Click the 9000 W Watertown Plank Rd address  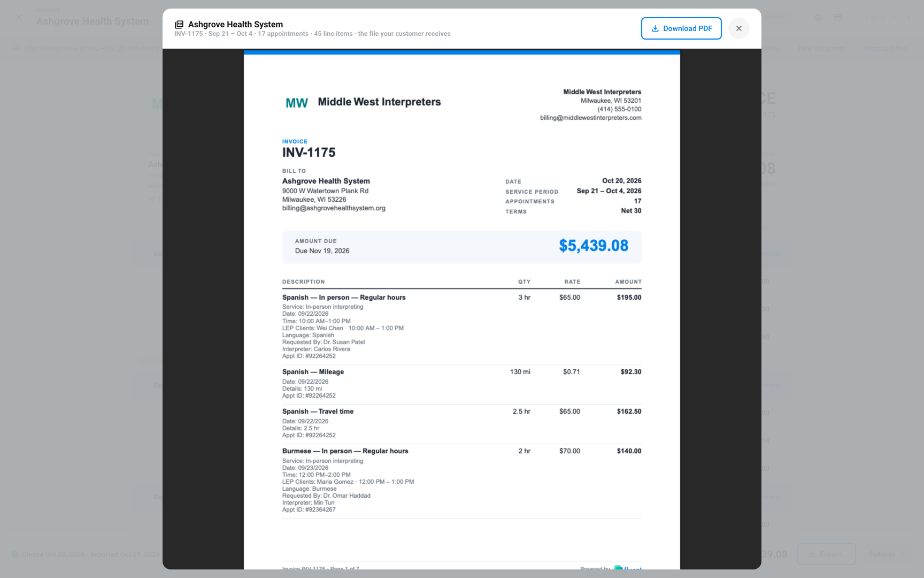tap(325, 191)
